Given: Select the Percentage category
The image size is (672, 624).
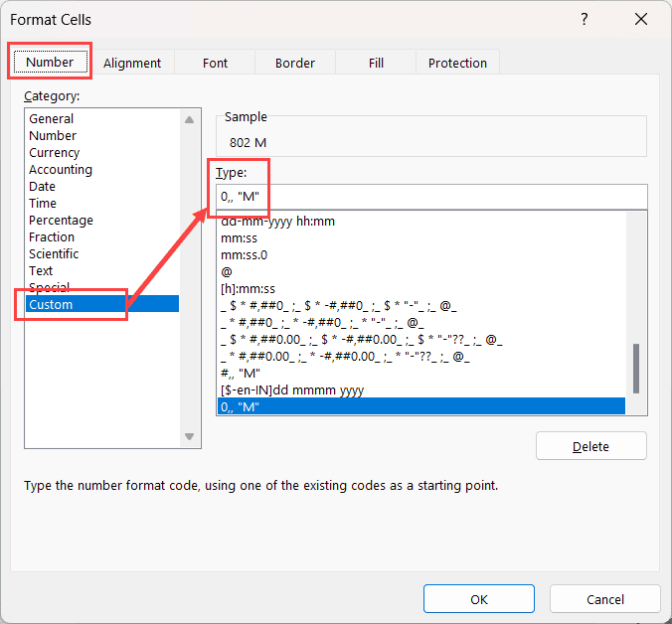Looking at the screenshot, I should click(61, 221).
